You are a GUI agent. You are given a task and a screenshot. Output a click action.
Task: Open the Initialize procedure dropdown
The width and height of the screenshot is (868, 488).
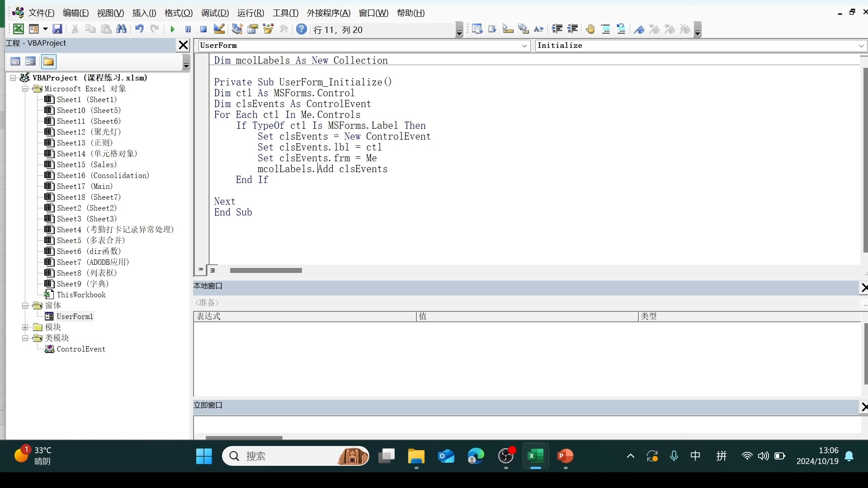coord(861,46)
